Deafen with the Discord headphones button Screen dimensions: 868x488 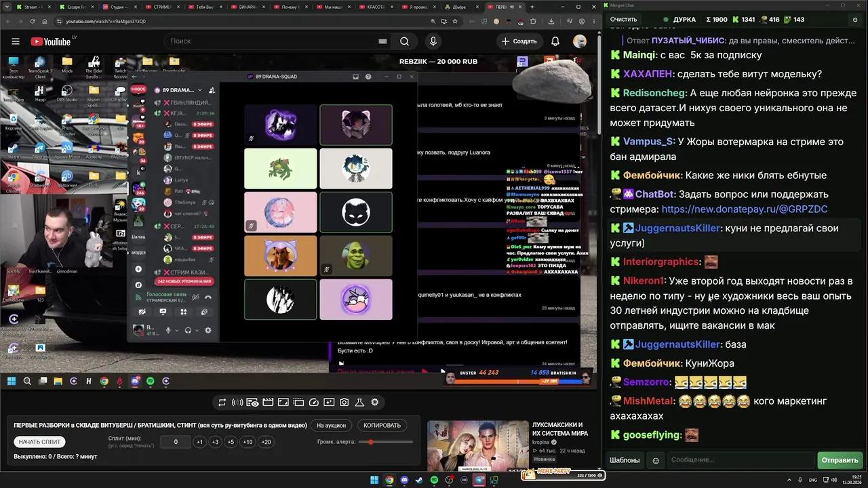189,331
